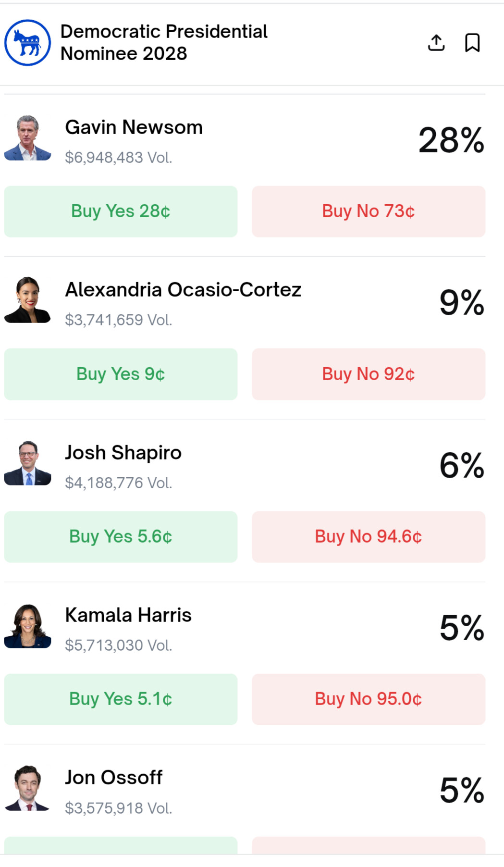
Task: Click Buy No 95.0¢ button
Action: point(369,699)
